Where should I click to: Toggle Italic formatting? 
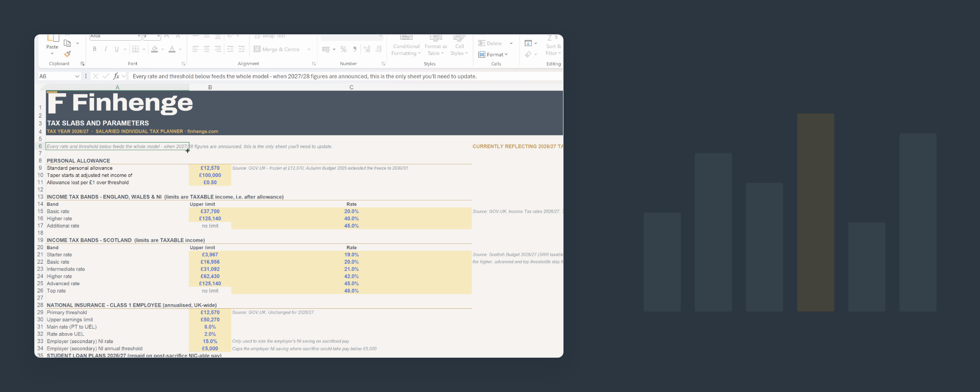pos(105,49)
